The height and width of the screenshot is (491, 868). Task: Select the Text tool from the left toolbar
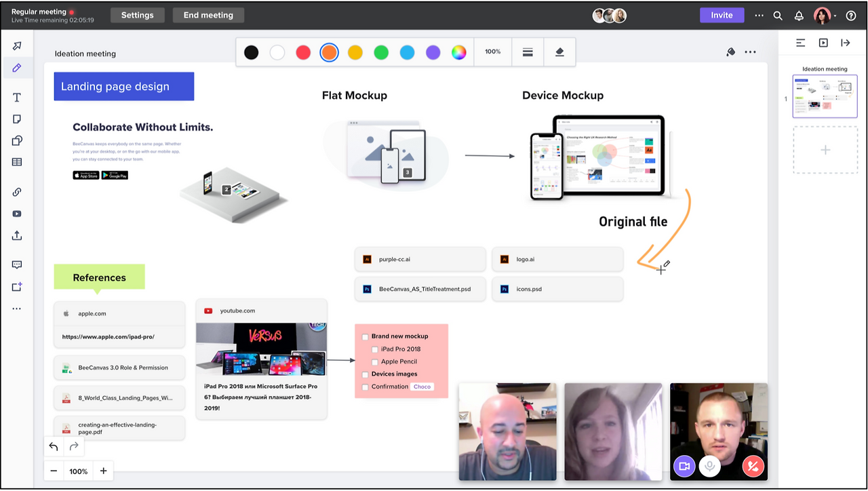tap(17, 97)
